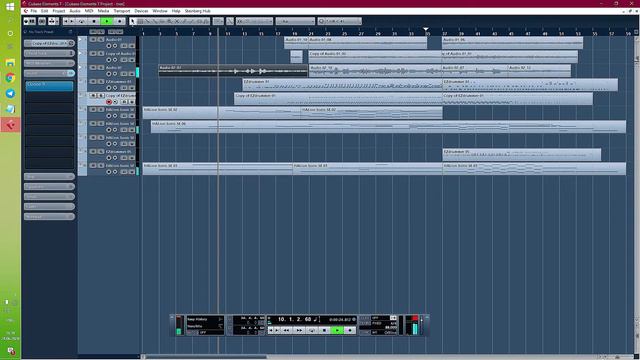Toggle the Inserts bypass in the inspector
This screenshot has height=360, width=640.
coord(70,73)
